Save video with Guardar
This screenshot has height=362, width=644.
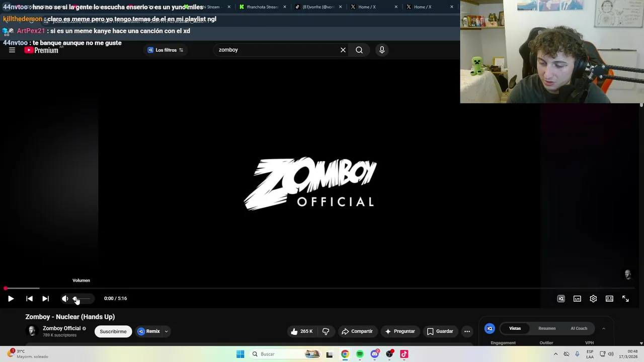click(x=440, y=331)
